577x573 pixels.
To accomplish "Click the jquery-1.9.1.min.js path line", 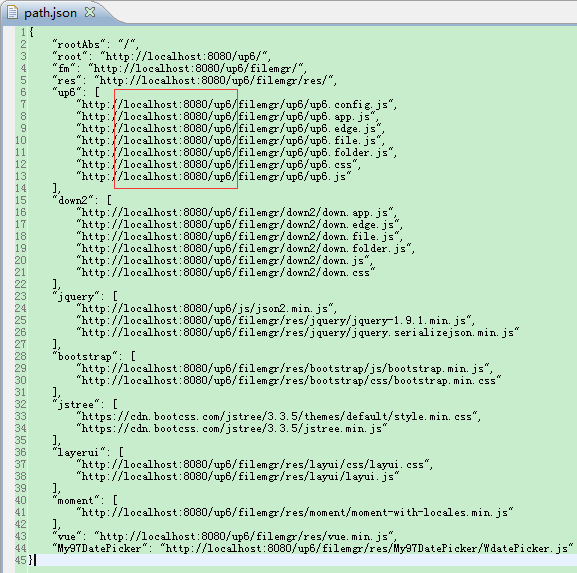I will pyautogui.click(x=275, y=321).
